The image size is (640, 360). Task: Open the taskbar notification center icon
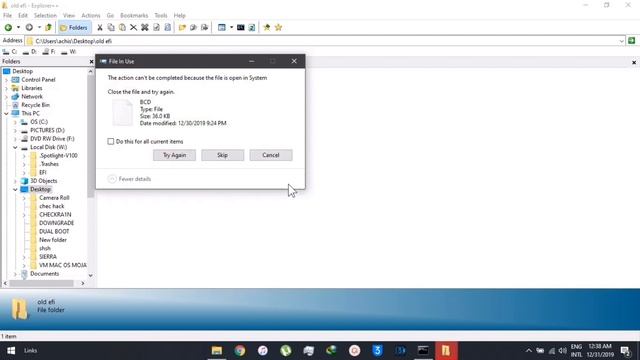point(625,351)
